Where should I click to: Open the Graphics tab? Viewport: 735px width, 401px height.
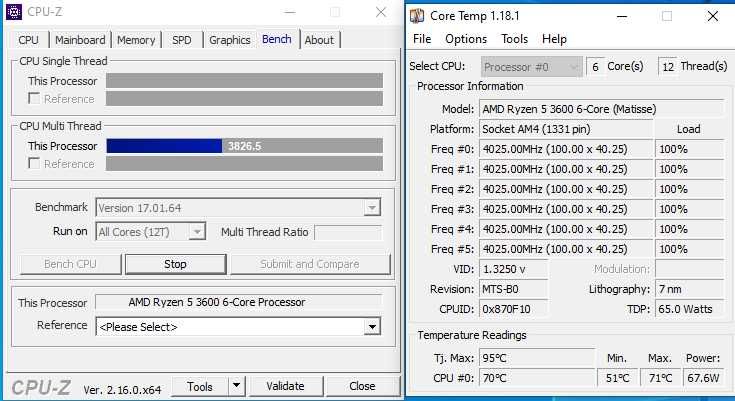[230, 40]
